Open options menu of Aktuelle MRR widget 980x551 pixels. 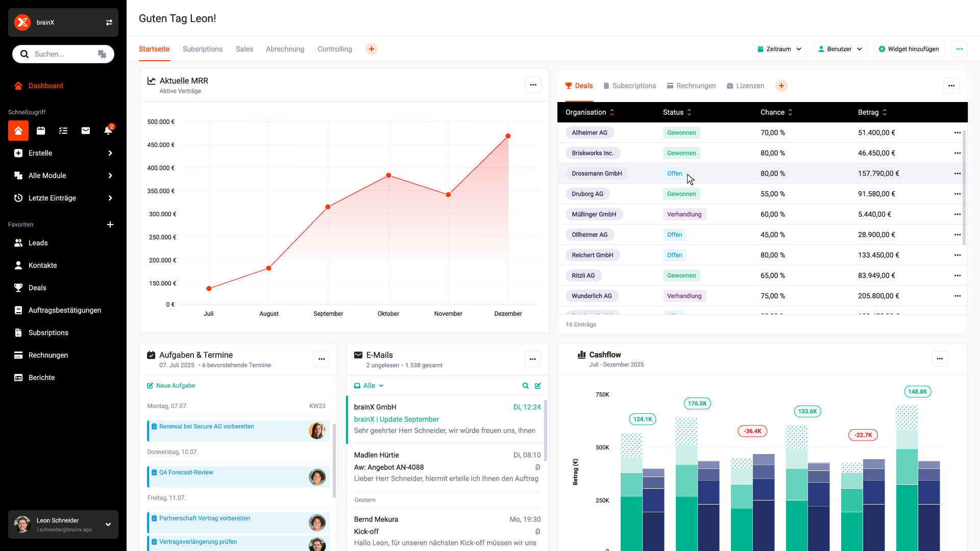(x=533, y=85)
